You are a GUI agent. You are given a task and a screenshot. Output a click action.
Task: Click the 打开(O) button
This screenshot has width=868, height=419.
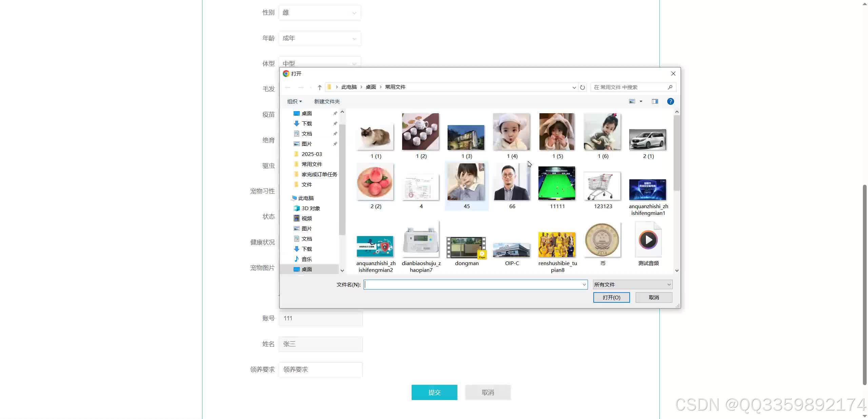[x=611, y=297]
